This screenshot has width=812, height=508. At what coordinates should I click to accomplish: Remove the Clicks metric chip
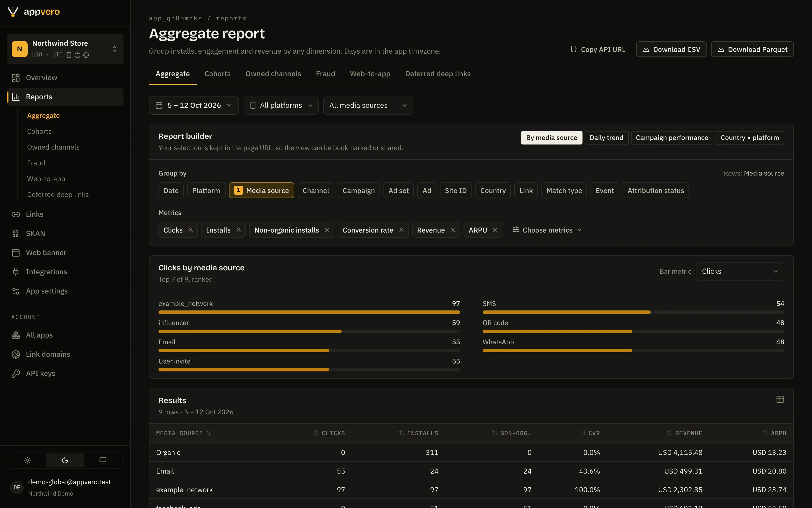(191, 230)
